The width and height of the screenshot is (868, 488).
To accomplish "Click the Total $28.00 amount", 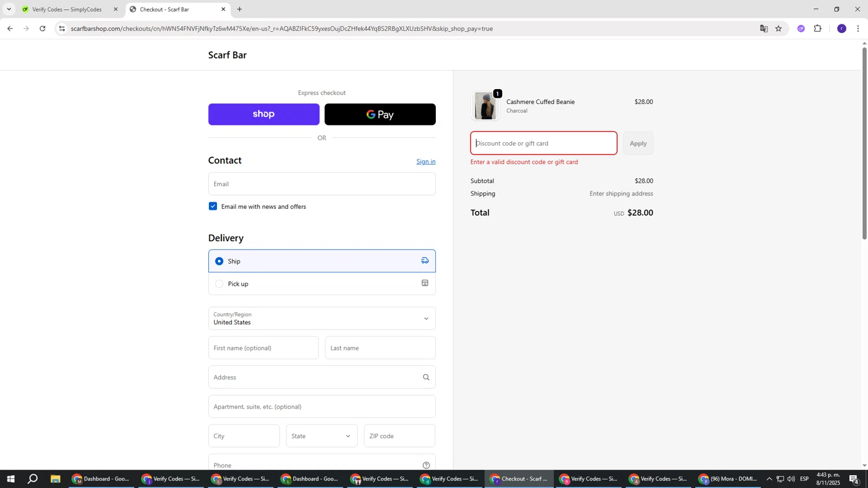I will (x=640, y=213).
